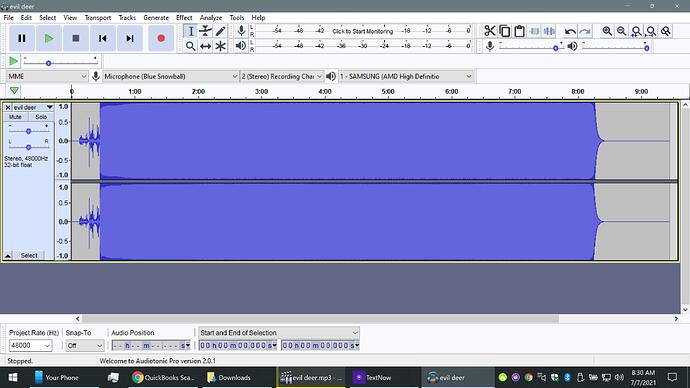Toggle Solo on the evil deer track
This screenshot has width=690, height=388.
pyautogui.click(x=41, y=117)
